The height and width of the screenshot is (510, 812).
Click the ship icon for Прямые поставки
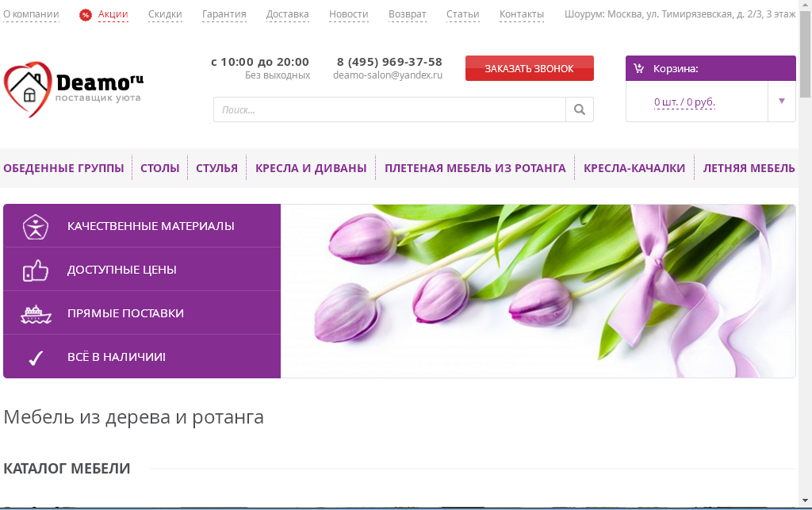tap(36, 314)
